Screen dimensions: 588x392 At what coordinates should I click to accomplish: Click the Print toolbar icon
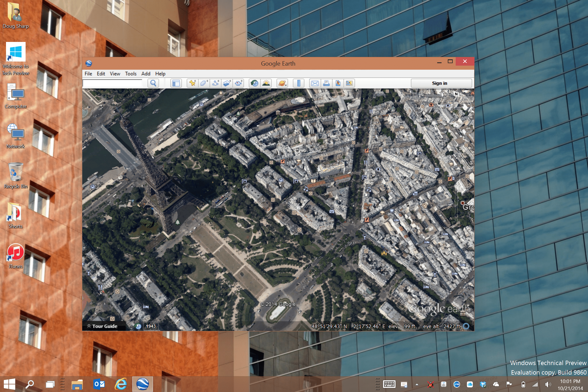[326, 83]
